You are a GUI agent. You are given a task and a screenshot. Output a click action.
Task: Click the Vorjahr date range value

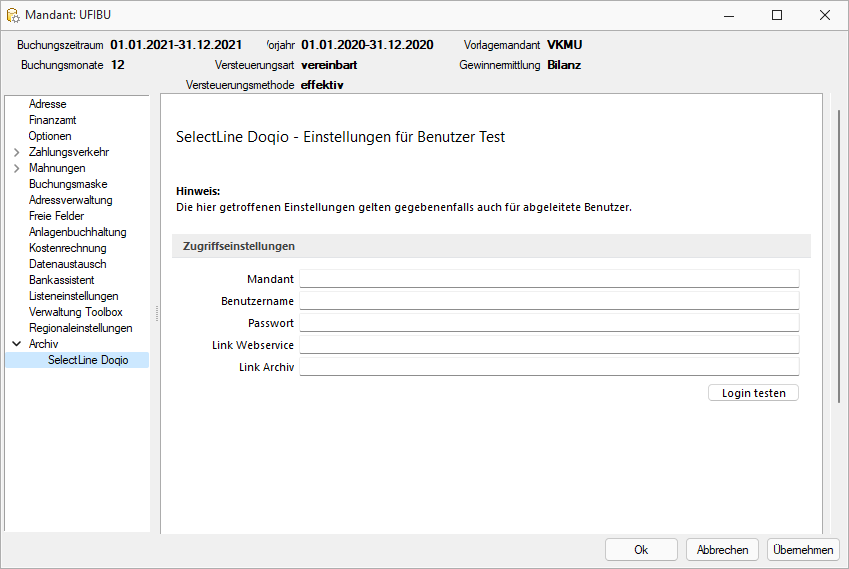click(x=367, y=45)
